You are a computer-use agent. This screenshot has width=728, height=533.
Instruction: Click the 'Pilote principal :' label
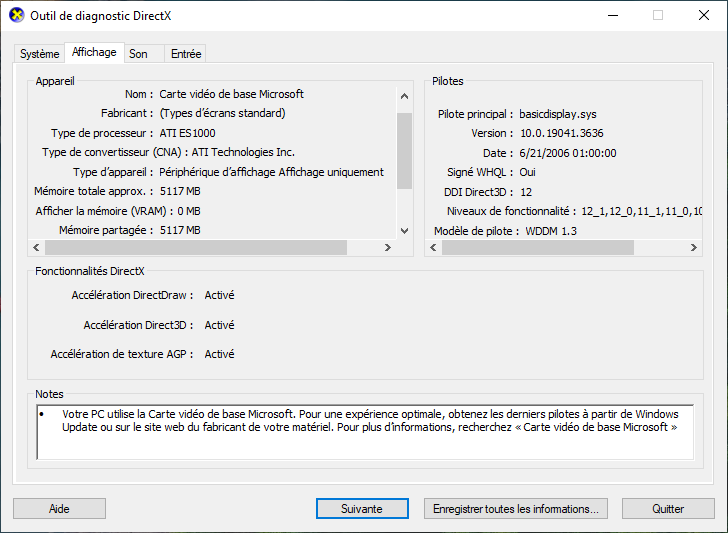(x=475, y=114)
